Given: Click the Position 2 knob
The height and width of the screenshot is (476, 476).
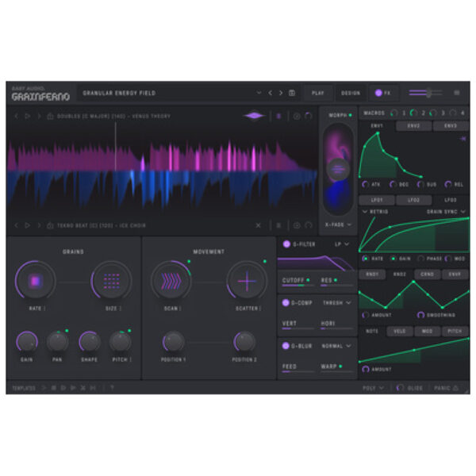Looking at the screenshot, I should (244, 342).
